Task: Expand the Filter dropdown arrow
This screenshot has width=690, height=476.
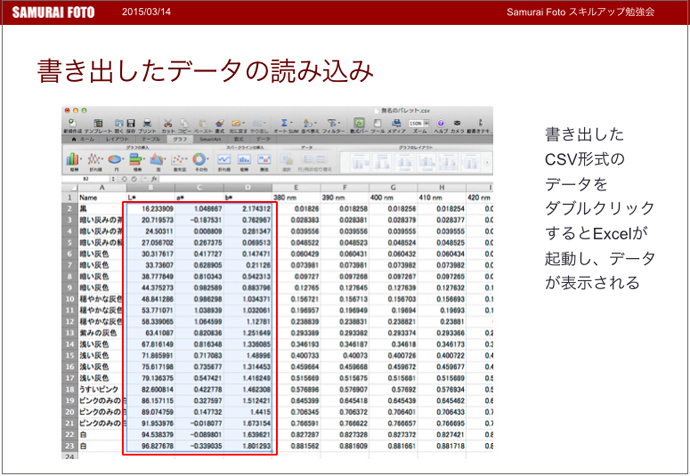Action: pyautogui.click(x=339, y=124)
